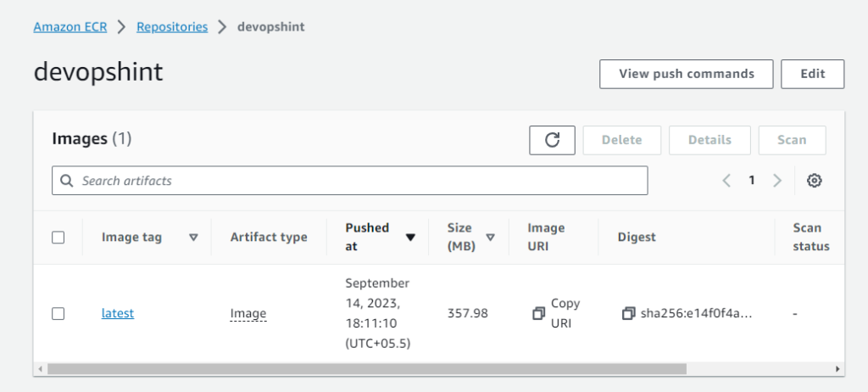Copy the sha256 digest icon
Screen dimensions: 868x392
coord(628,313)
